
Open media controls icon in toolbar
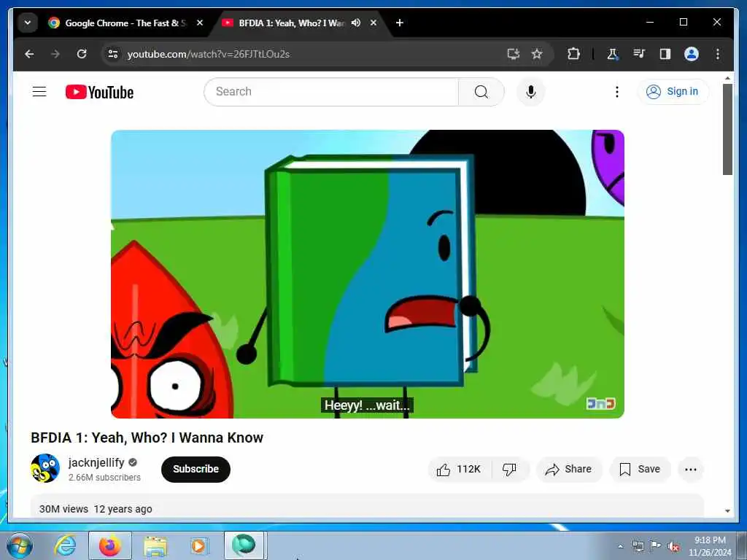639,54
